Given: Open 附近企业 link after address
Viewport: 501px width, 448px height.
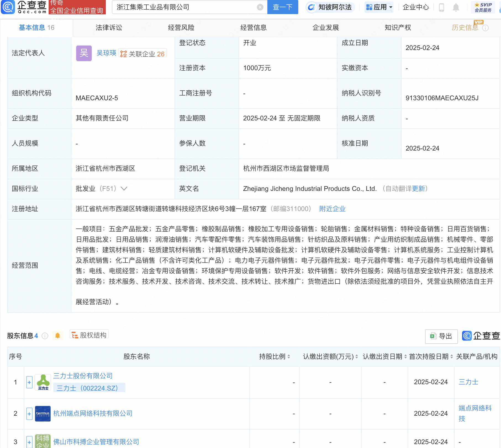Looking at the screenshot, I should click(332, 209).
